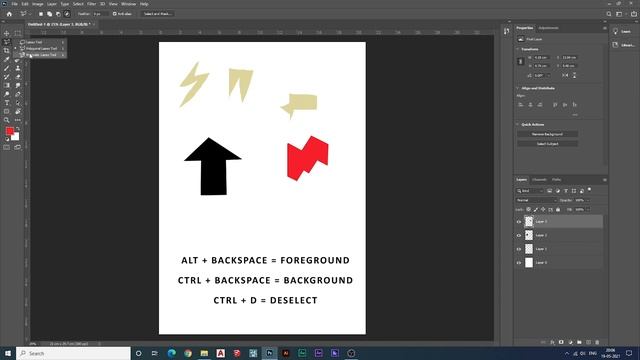This screenshot has height=360, width=640.
Task: Click the Select and Mask button
Action: [157, 14]
